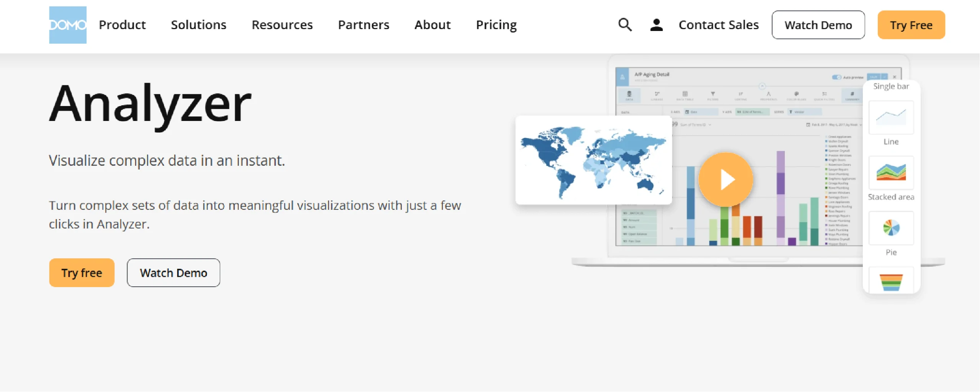Viewport: 980px width, 392px height.
Task: Play the Analyzer demo video
Action: [x=725, y=178]
